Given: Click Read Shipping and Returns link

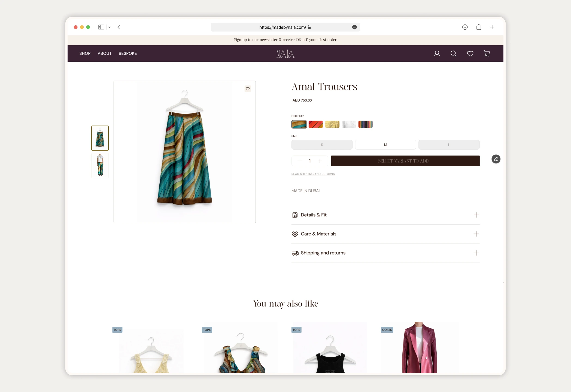Looking at the screenshot, I should [x=313, y=174].
